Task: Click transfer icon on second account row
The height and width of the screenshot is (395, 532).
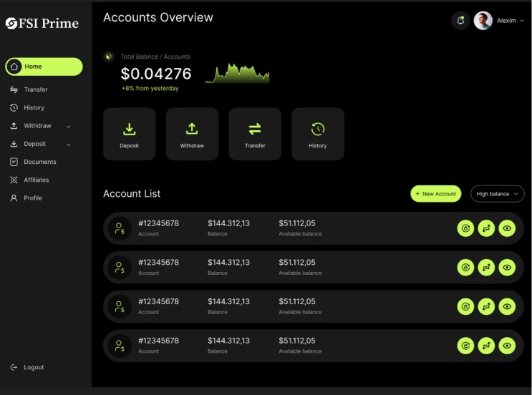Action: (x=486, y=268)
